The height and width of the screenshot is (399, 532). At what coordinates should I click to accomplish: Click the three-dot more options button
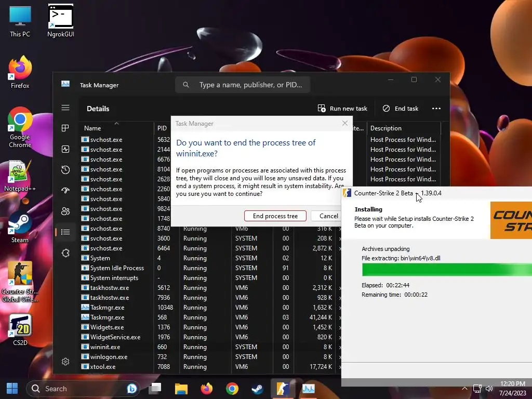pyautogui.click(x=436, y=109)
